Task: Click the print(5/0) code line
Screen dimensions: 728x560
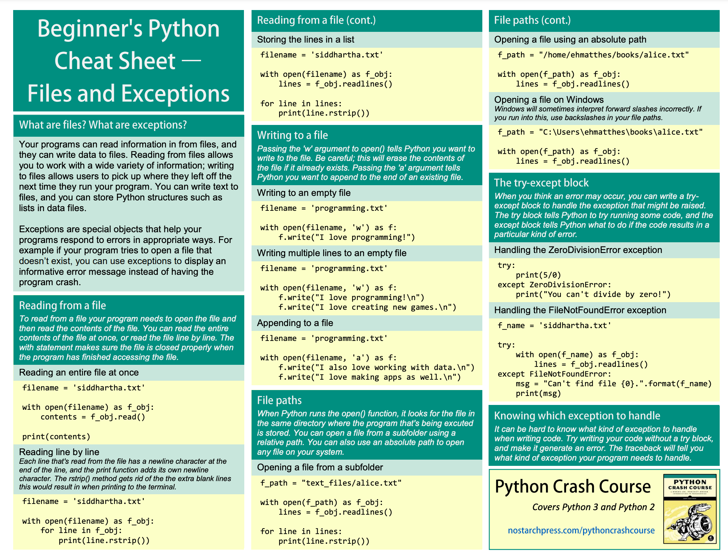Action: [x=538, y=275]
